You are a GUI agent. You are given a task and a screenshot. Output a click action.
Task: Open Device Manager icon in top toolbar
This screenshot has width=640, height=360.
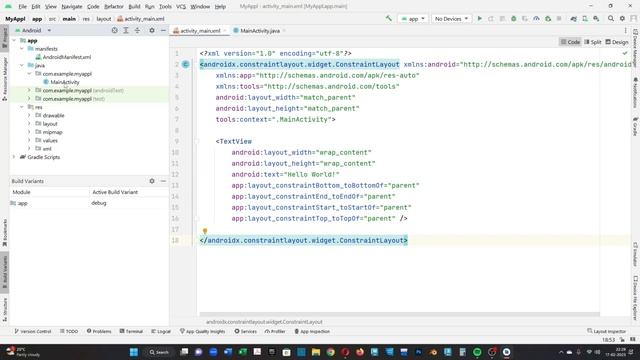(585, 19)
